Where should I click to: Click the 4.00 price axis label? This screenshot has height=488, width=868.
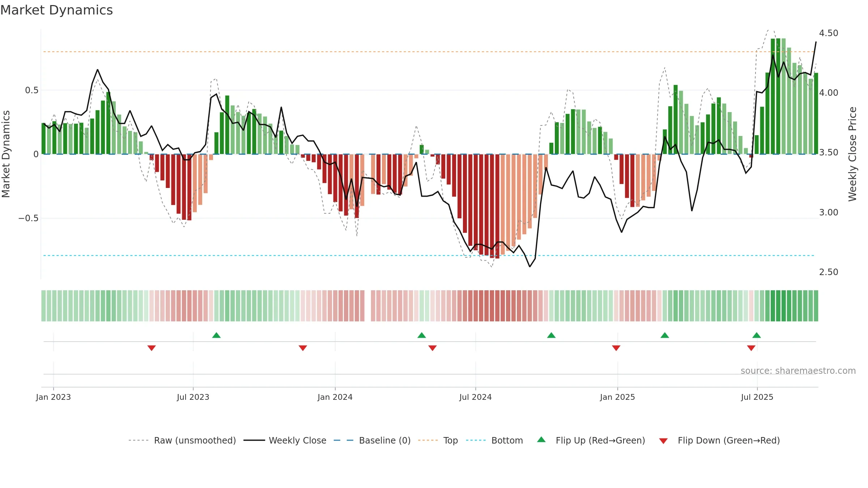(829, 93)
